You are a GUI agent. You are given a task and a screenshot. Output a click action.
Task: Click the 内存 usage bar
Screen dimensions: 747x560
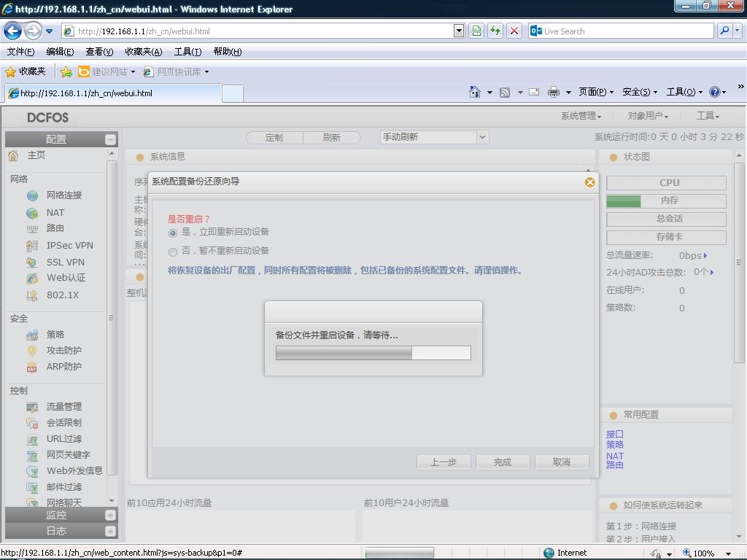[x=666, y=201]
